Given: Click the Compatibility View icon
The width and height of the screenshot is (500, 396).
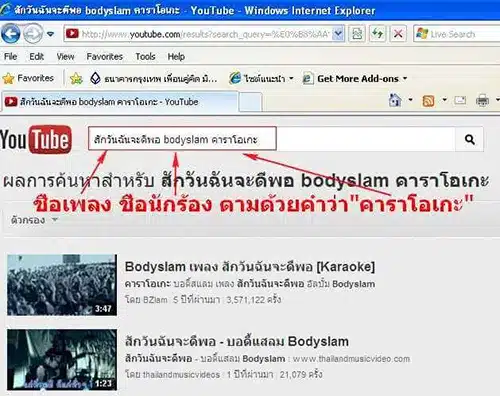Looking at the screenshot, I should (x=357, y=34).
